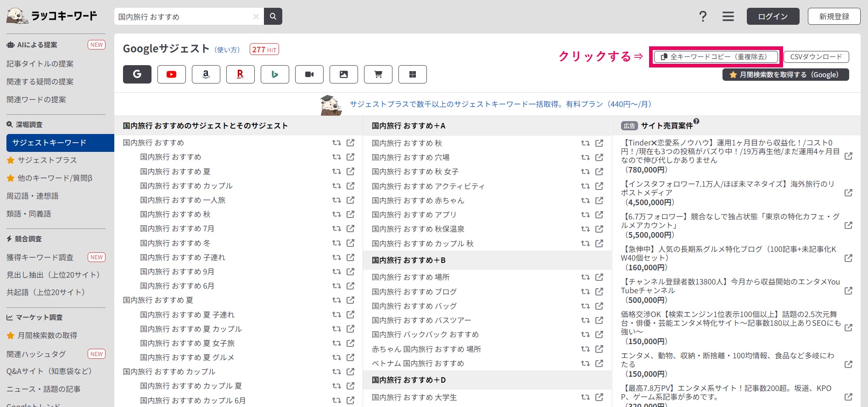Image resolution: width=868 pixels, height=407 pixels.
Task: Open external link for 国内旅行 おすすめ 一人旅
Action: point(351,200)
